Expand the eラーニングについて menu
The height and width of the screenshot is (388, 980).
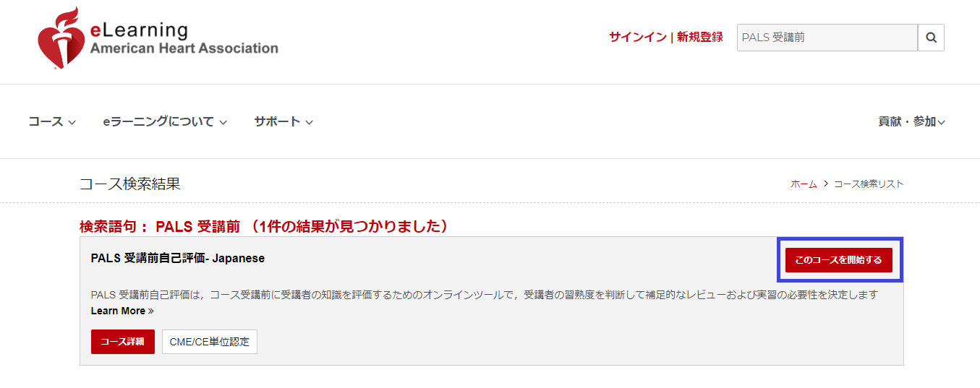pyautogui.click(x=165, y=122)
